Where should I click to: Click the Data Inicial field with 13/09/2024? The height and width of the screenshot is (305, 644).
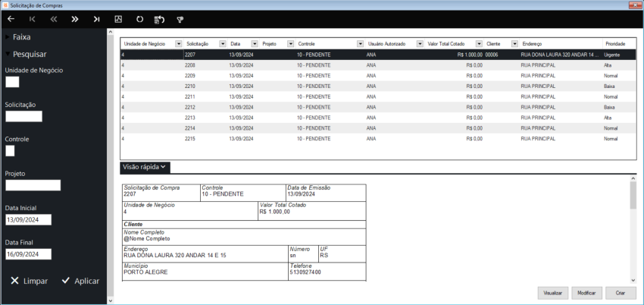(28, 220)
